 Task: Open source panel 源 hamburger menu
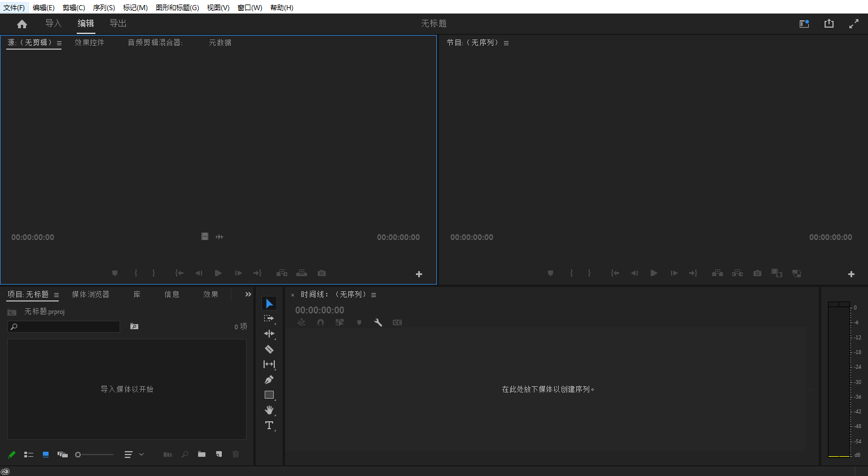pos(59,43)
